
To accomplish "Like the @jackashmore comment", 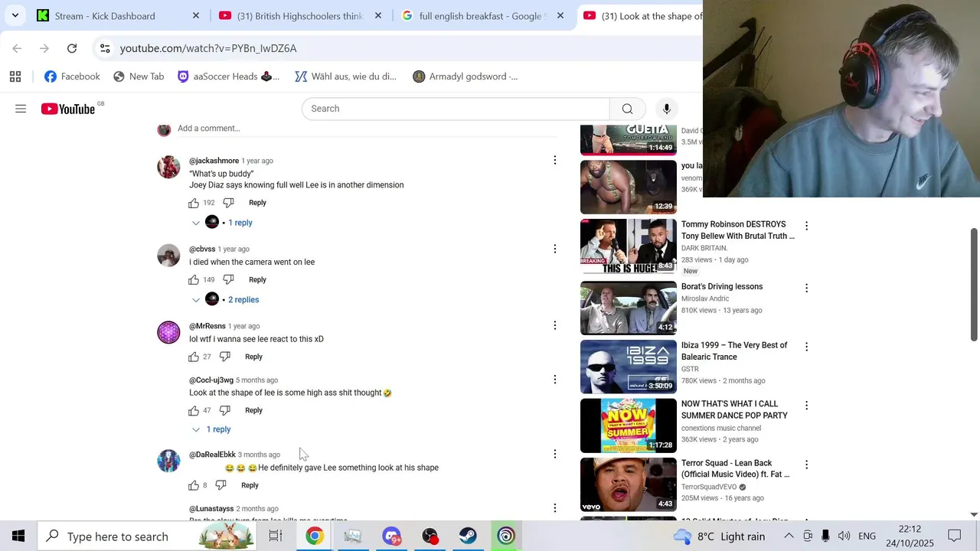I will pos(194,203).
